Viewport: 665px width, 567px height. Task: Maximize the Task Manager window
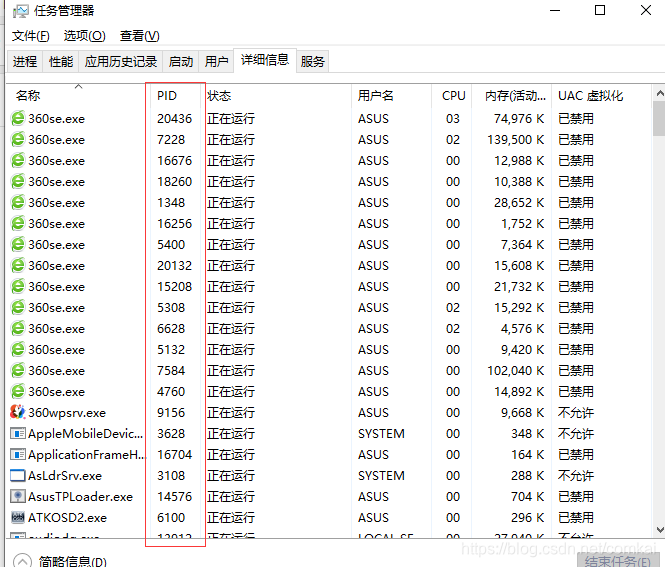(x=600, y=10)
